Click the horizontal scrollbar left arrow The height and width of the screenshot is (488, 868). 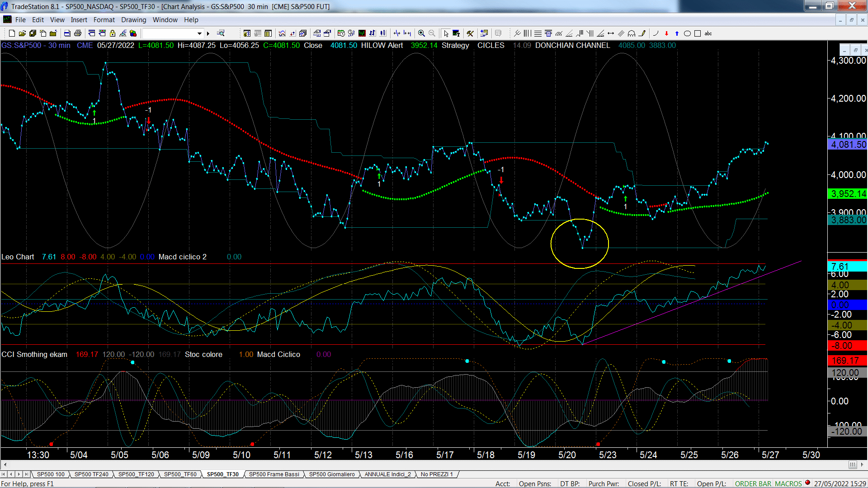click(5, 465)
